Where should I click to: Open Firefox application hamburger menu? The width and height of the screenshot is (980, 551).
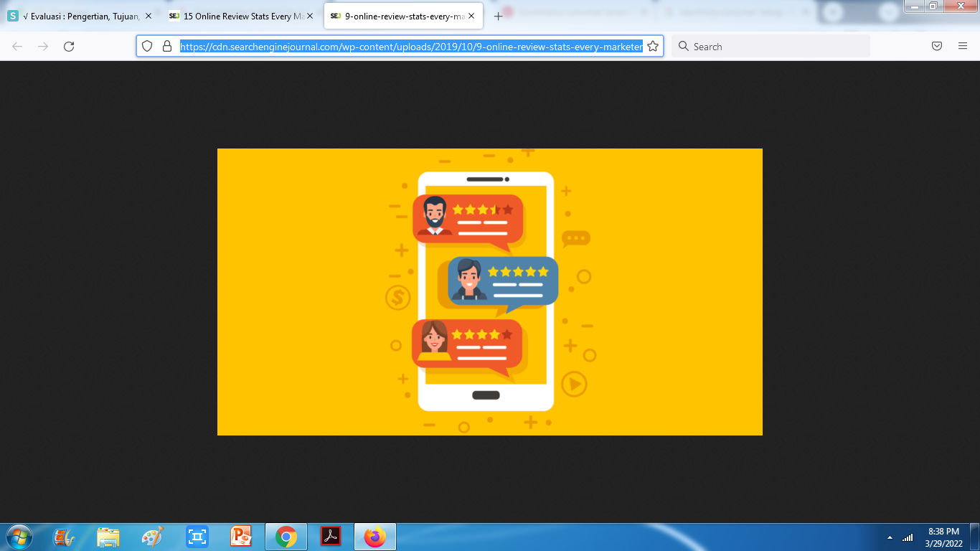[963, 47]
